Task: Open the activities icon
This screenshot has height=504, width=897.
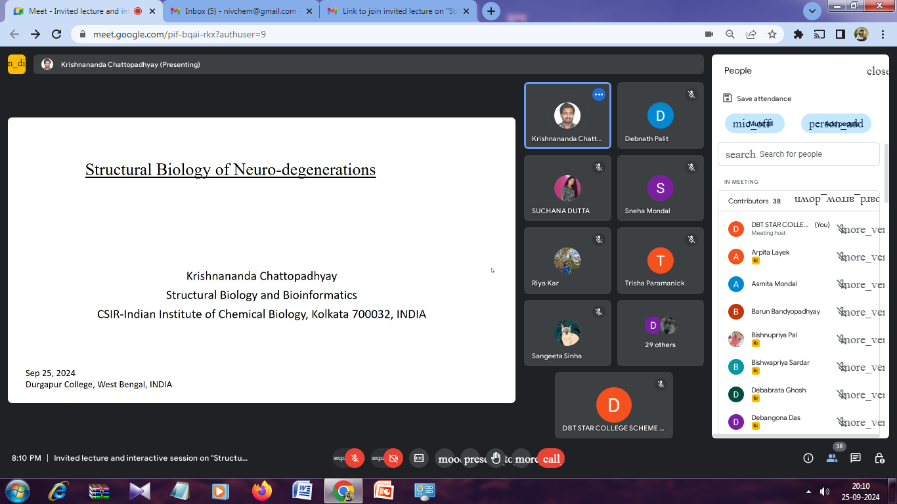Action: click(x=879, y=458)
